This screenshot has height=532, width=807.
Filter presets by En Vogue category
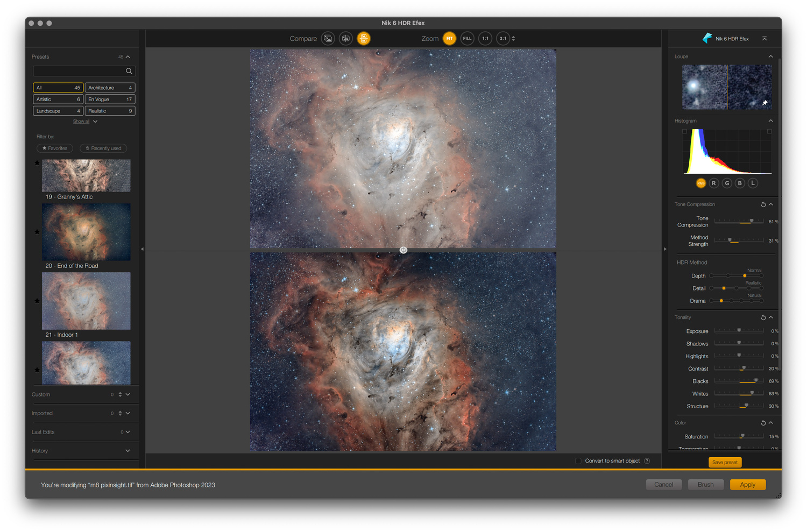(x=110, y=100)
